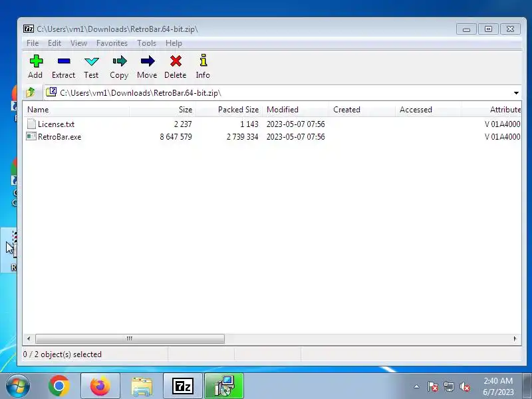The image size is (532, 399).
Task: Click the red Delete X icon
Action: [x=176, y=61]
